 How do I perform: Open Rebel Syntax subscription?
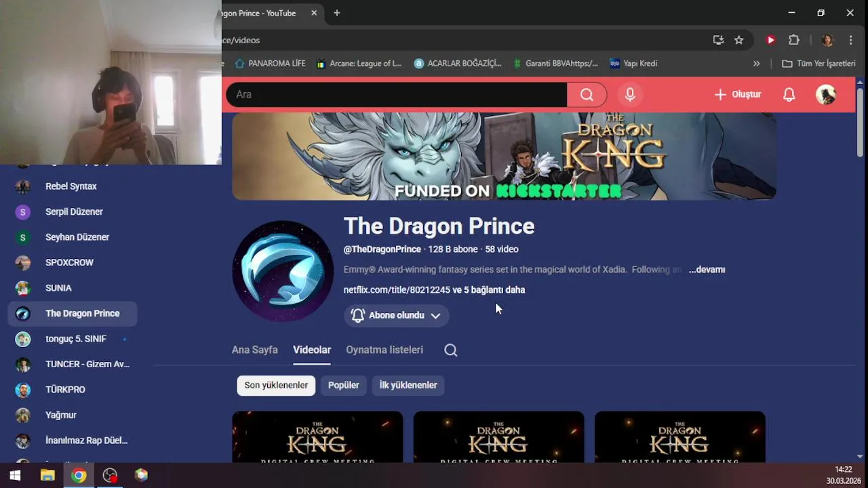(x=73, y=186)
